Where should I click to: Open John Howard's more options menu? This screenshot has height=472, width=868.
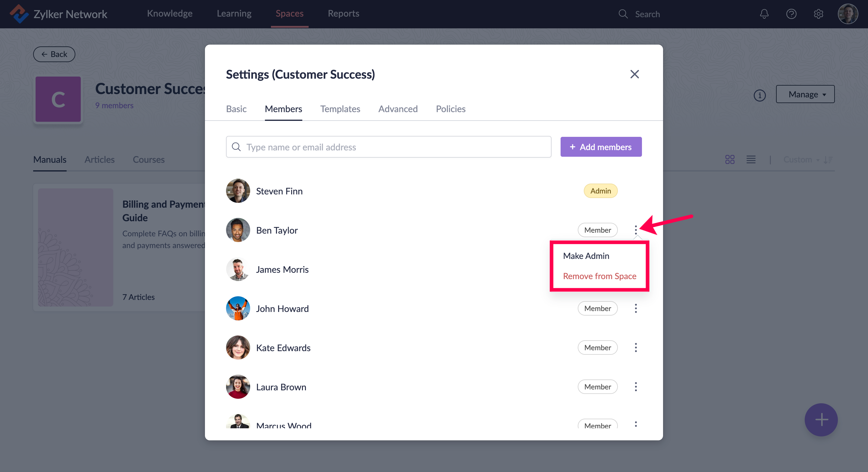636,308
